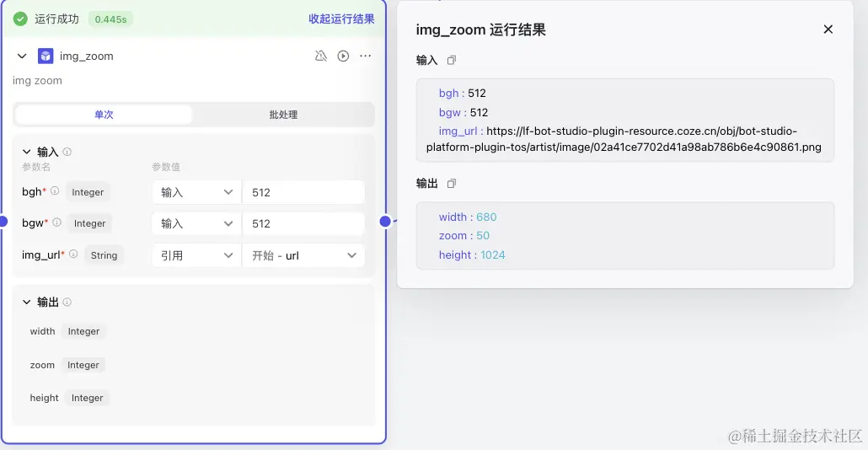
Task: Close the img_zoom 运行结果 panel
Action: (828, 29)
